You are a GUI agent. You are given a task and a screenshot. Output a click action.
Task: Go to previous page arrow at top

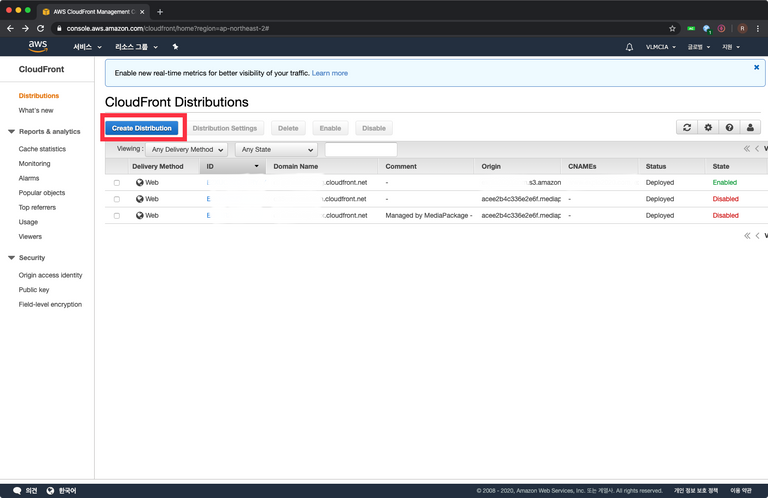(757, 149)
